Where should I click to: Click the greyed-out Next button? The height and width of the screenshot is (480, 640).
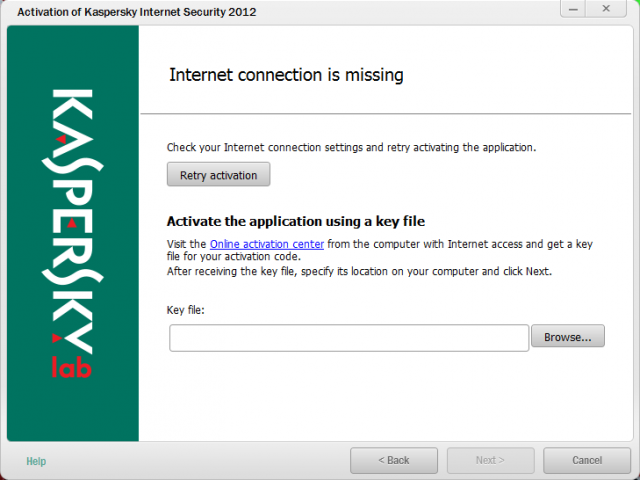491,460
